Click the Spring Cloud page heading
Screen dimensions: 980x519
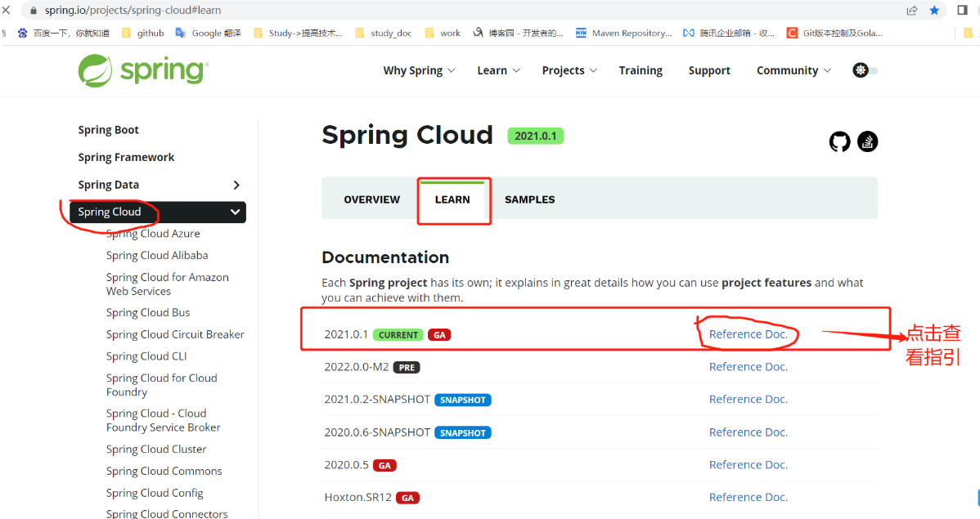pyautogui.click(x=407, y=135)
